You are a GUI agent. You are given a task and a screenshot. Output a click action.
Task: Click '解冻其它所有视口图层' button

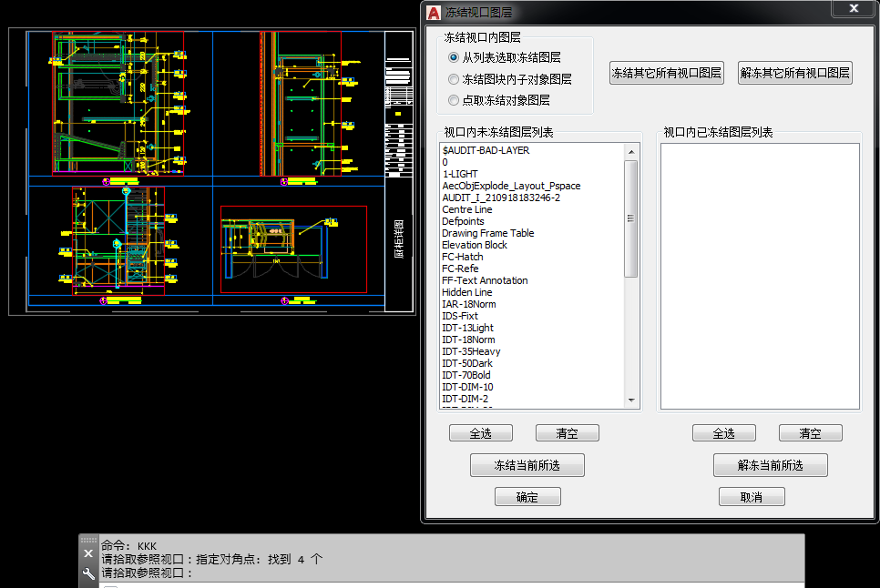pos(794,73)
